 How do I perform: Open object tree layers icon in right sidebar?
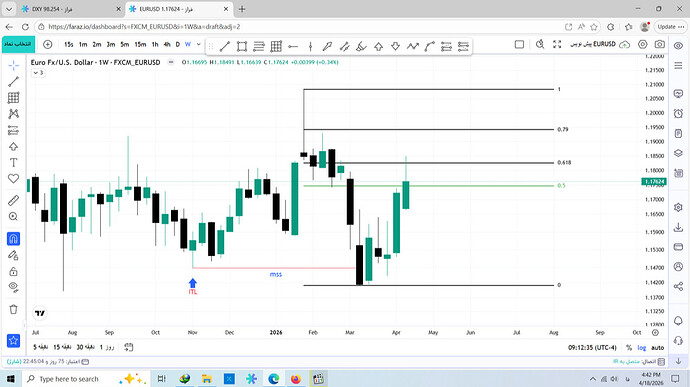[x=679, y=153]
